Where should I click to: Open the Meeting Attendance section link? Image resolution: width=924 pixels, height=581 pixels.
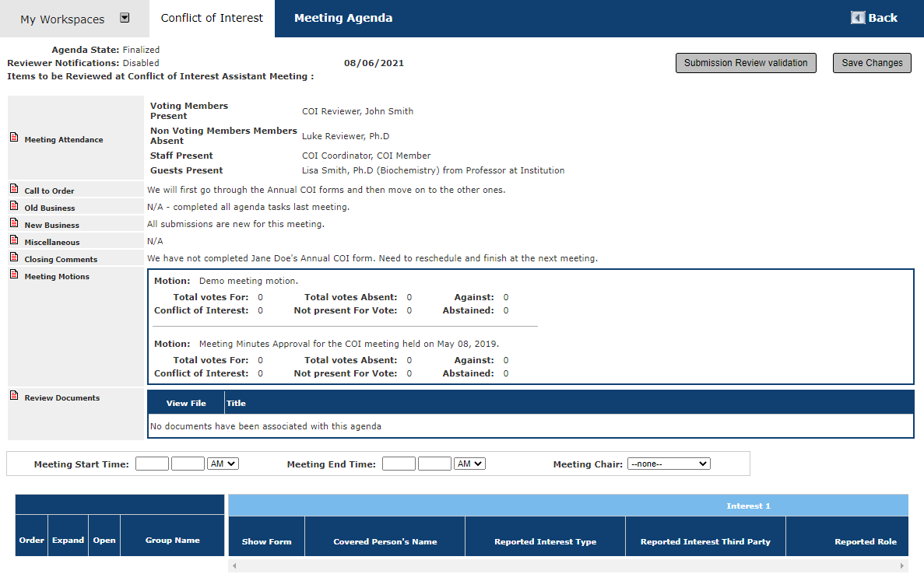point(64,139)
